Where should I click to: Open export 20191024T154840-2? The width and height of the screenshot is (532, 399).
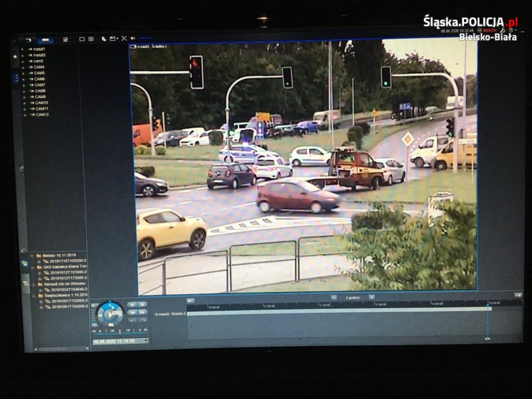pyautogui.click(x=69, y=289)
